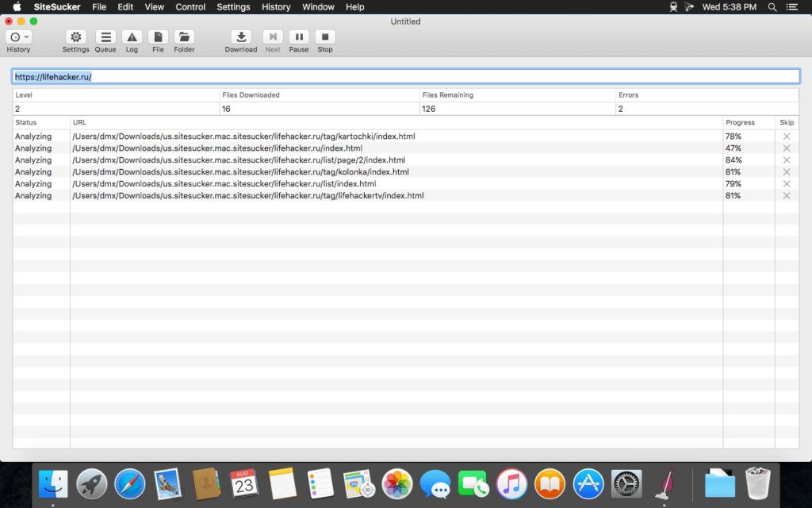Stop the download in progress
Screen dimensions: 812x508
point(325,37)
